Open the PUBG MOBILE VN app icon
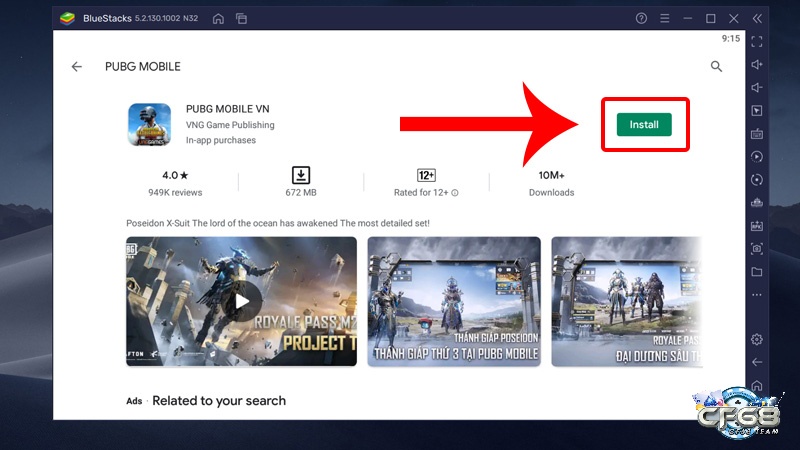 tap(149, 124)
